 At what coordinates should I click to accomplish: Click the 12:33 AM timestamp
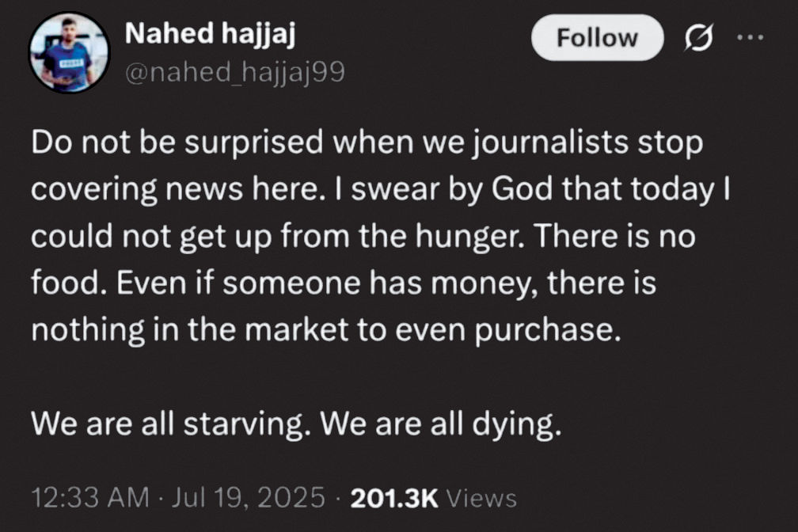click(89, 497)
